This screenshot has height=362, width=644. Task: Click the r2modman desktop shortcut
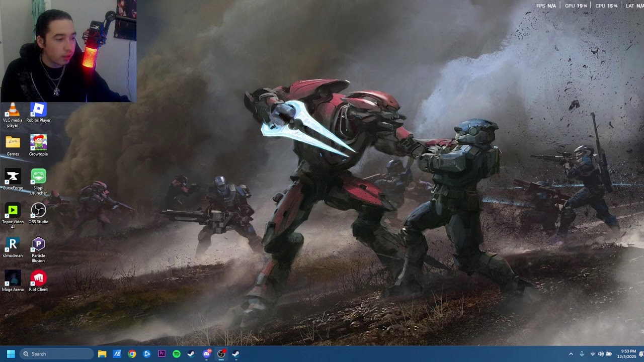click(13, 247)
